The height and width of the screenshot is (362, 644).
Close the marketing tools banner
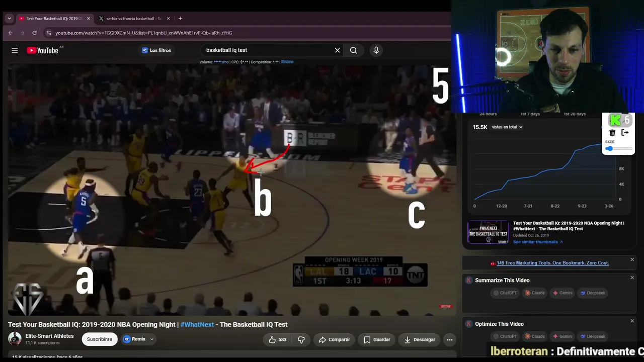point(632,259)
